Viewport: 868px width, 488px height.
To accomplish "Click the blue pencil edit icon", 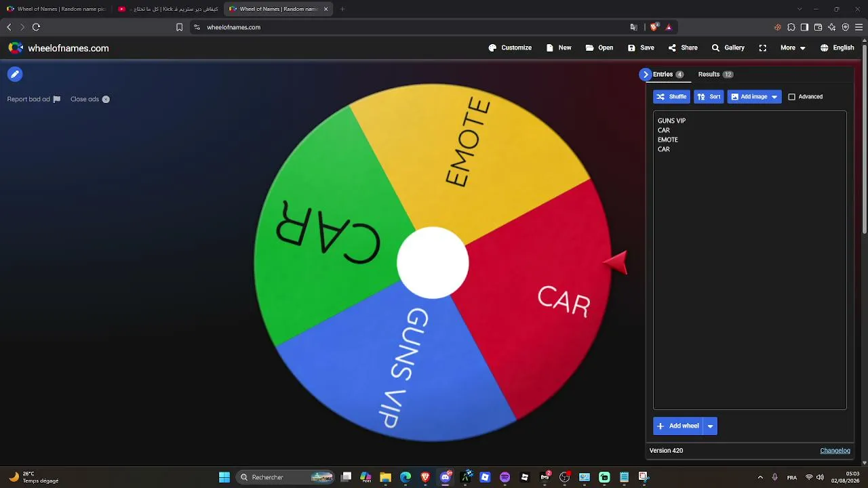I will (15, 75).
